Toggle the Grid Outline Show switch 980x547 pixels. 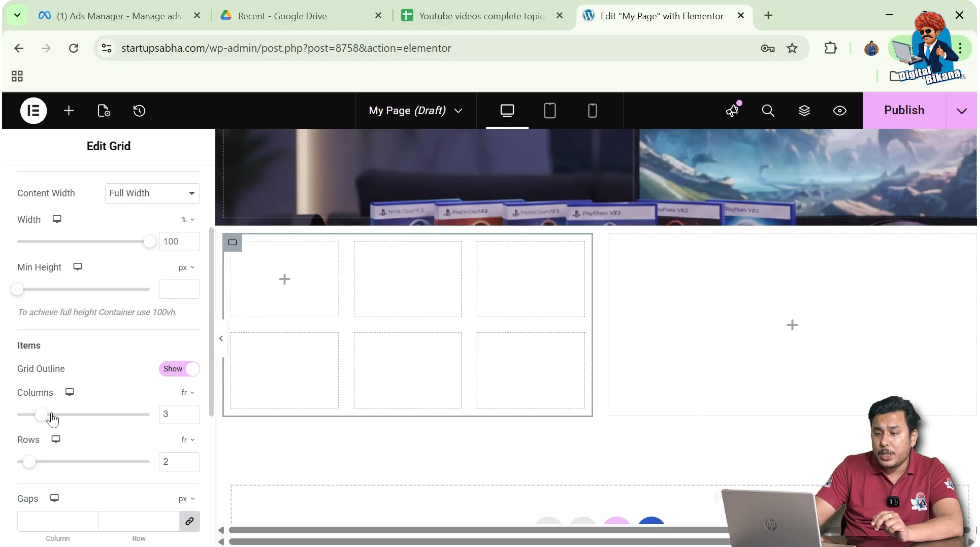tap(179, 369)
